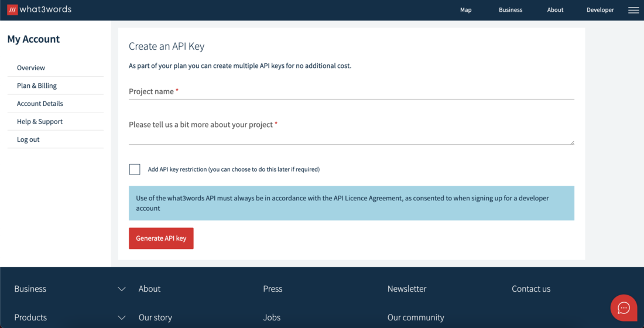
Task: Open the Jobs footer link
Action: (x=272, y=317)
